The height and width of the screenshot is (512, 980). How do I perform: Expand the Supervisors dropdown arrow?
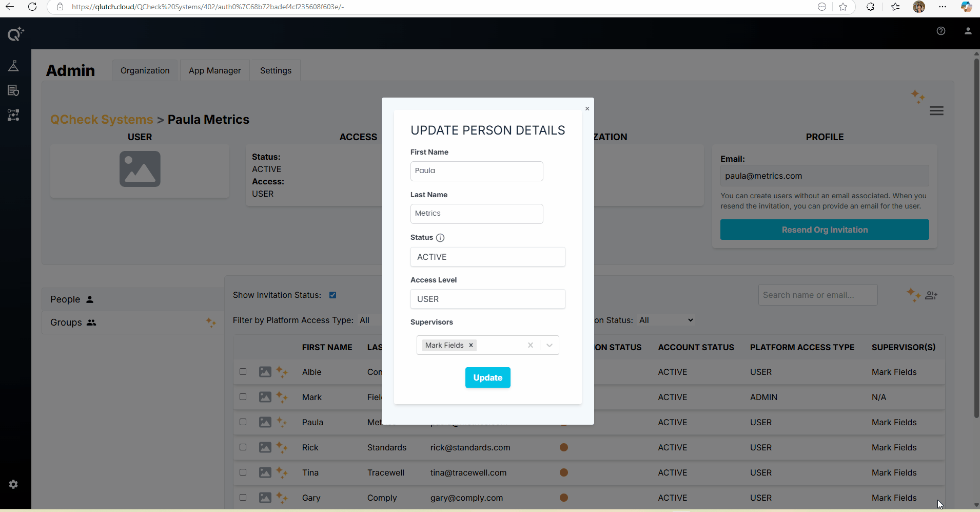550,345
